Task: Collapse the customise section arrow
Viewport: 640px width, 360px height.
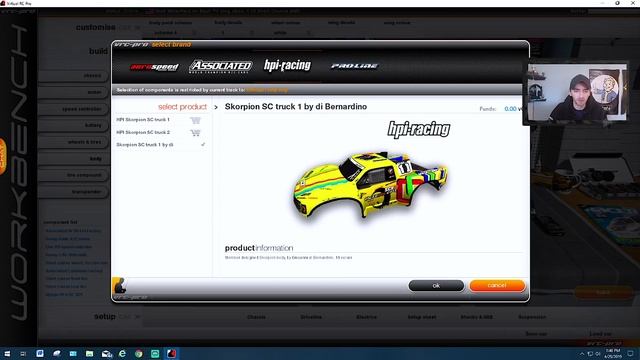Action: coord(138,28)
